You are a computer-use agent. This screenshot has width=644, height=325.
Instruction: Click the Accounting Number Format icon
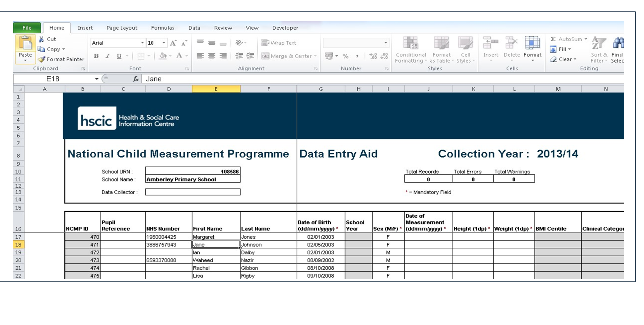(329, 56)
